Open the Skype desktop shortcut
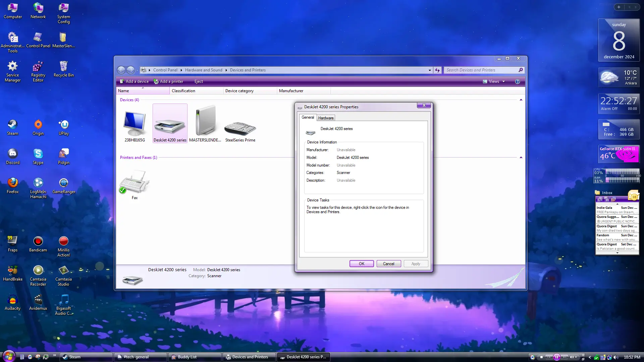Screen dimensions: 644x362 pos(38,157)
